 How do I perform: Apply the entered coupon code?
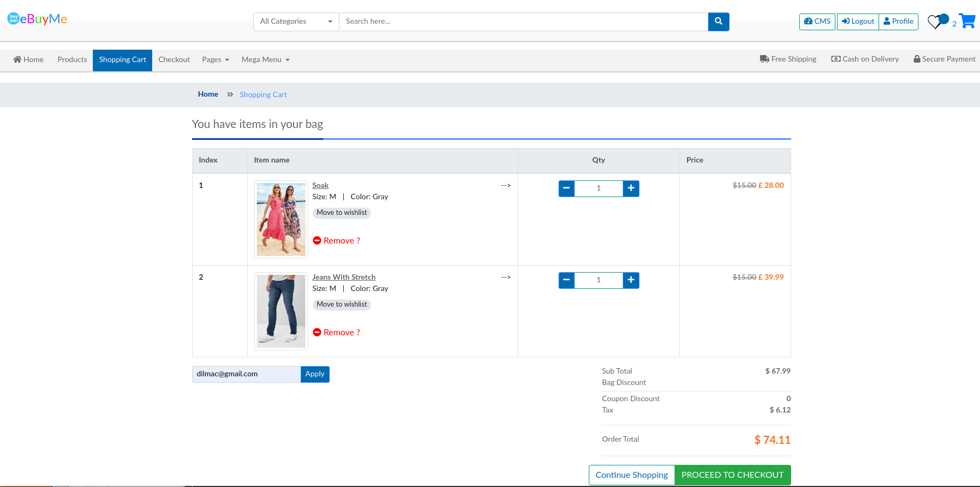(x=315, y=374)
